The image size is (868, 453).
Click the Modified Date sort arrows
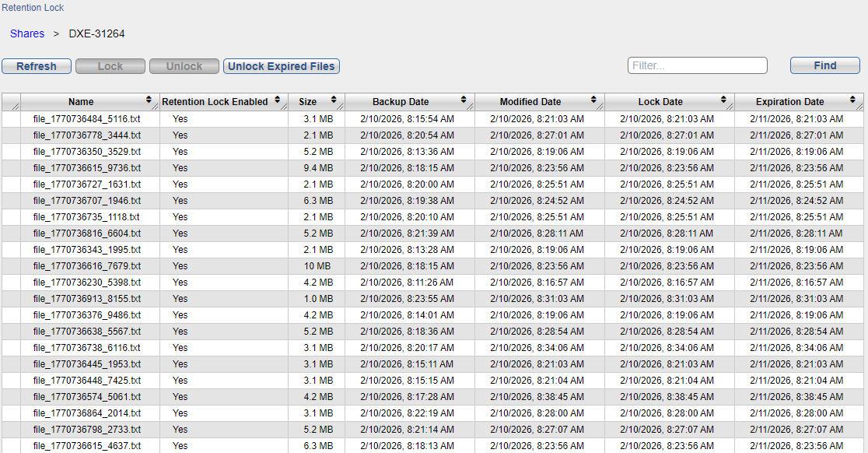coord(593,101)
